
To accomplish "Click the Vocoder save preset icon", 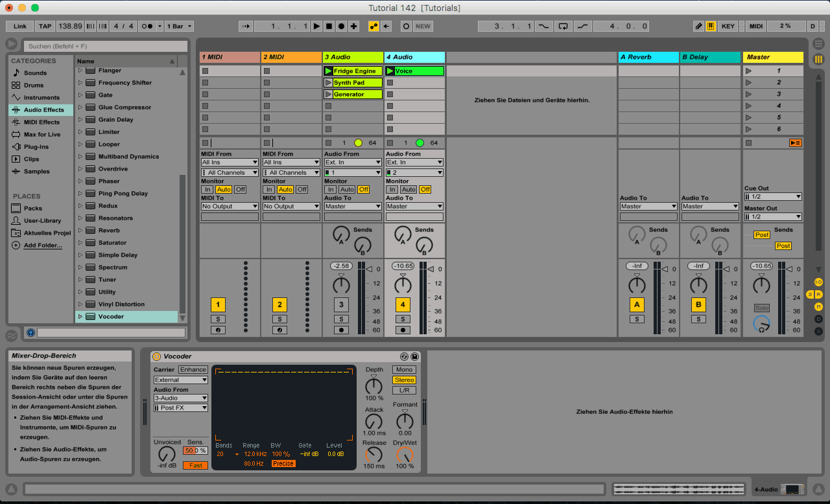I will coord(415,356).
